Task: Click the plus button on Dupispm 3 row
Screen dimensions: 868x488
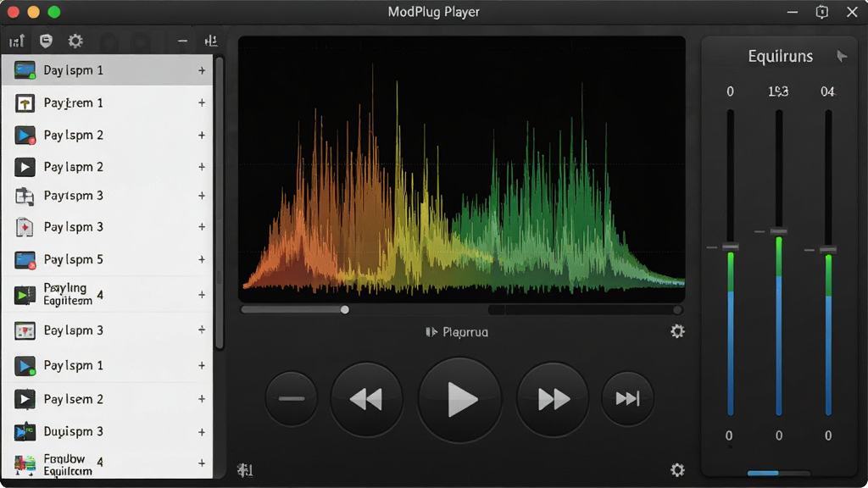Action: tap(202, 431)
